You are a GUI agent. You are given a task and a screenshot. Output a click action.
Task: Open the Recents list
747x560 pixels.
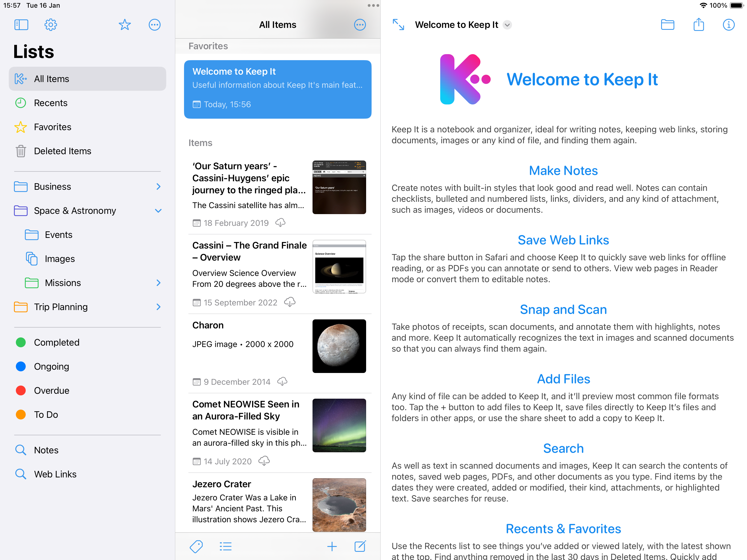point(87,103)
